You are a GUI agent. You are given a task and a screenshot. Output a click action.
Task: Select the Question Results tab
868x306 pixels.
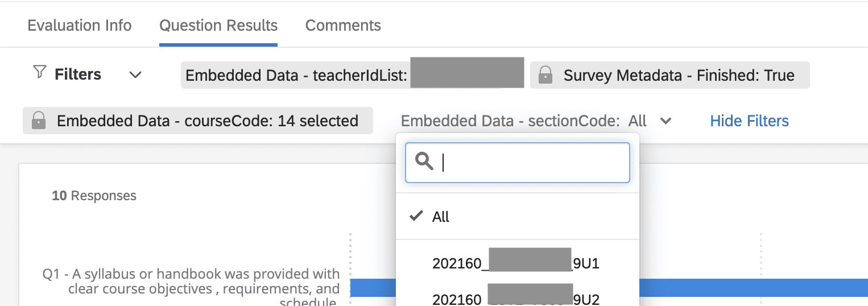pyautogui.click(x=218, y=26)
